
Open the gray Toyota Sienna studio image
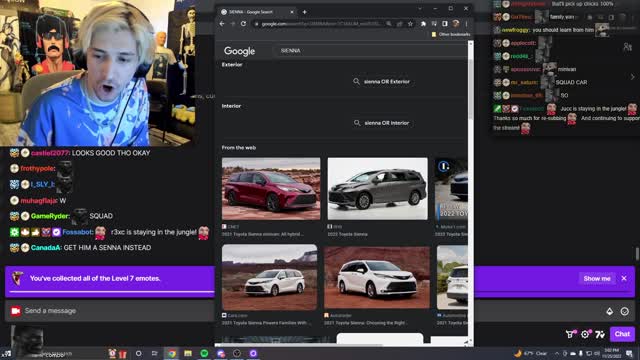378,189
